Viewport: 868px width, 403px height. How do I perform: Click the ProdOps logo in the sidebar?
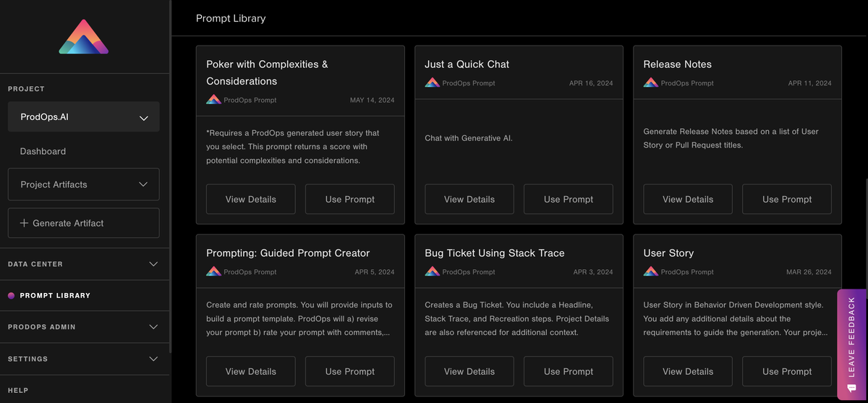click(x=84, y=37)
